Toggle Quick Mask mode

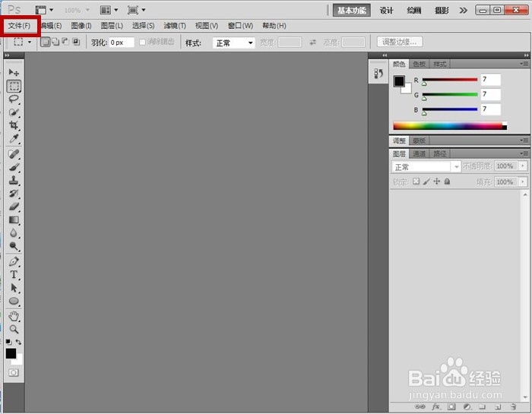[x=14, y=373]
